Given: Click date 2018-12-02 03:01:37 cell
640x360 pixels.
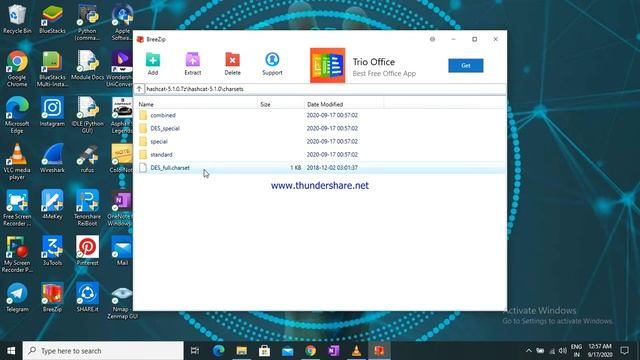Looking at the screenshot, I should [332, 168].
